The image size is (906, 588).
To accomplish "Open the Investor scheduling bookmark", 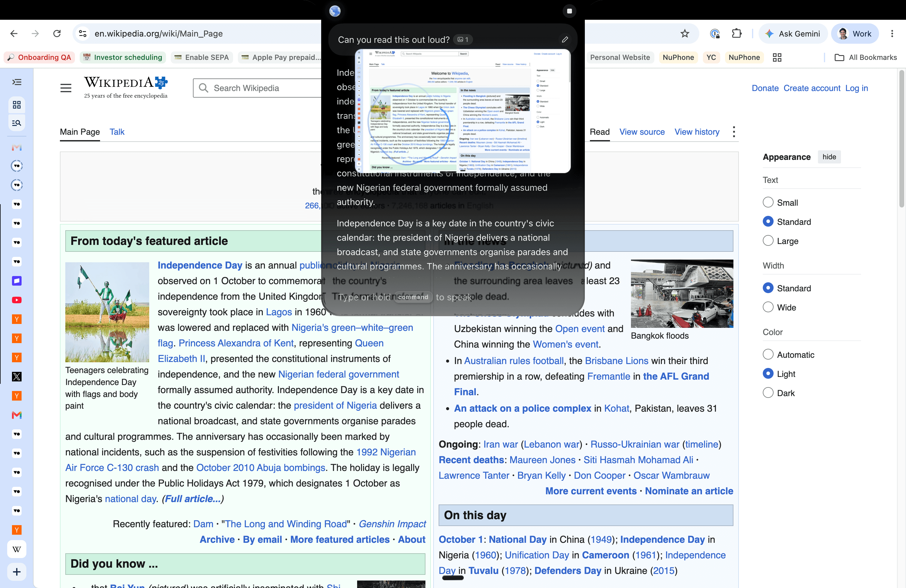I will (123, 57).
